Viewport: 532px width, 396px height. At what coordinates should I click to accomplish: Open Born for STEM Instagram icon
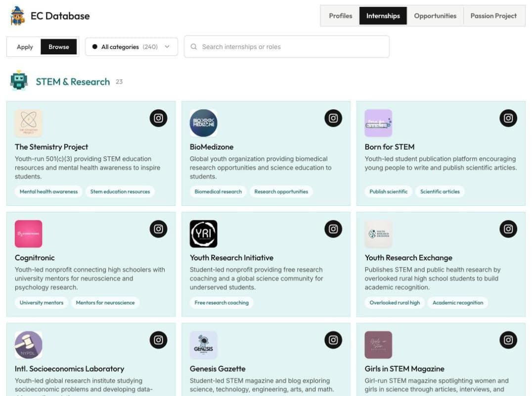pos(508,118)
